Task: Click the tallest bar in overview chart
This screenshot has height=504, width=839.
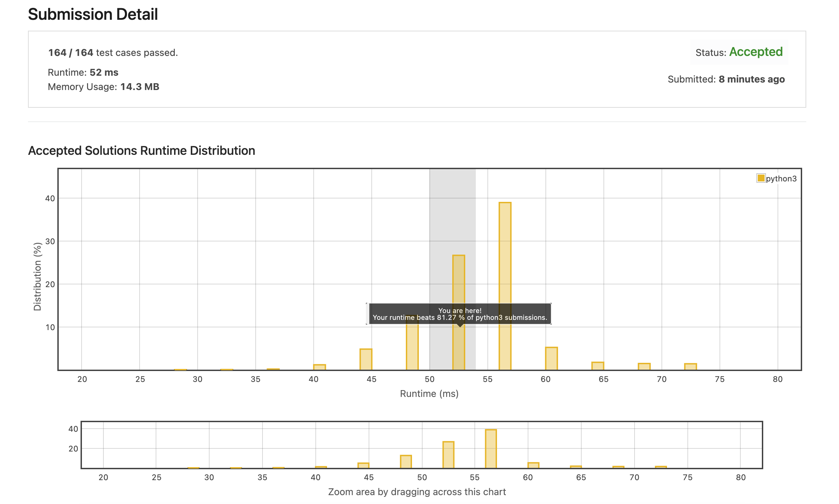Action: pos(491,448)
